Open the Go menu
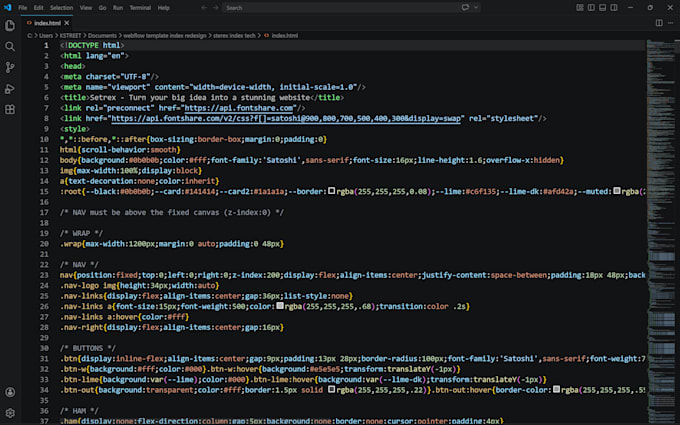 coord(102,8)
